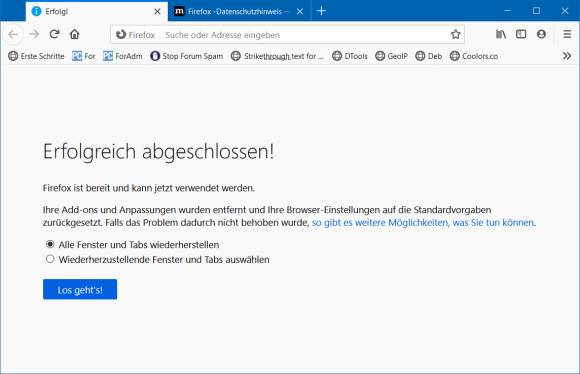Click the Los geht's! button
This screenshot has height=374, width=580.
point(80,289)
